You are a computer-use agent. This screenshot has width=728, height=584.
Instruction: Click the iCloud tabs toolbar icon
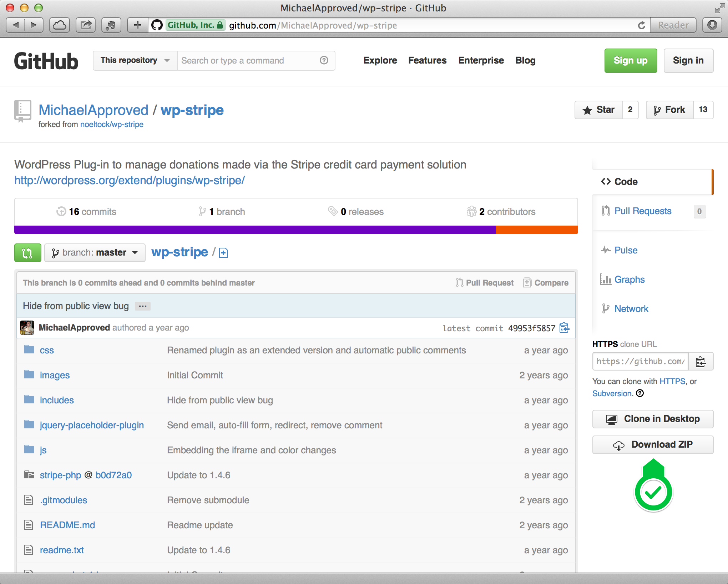(x=59, y=25)
